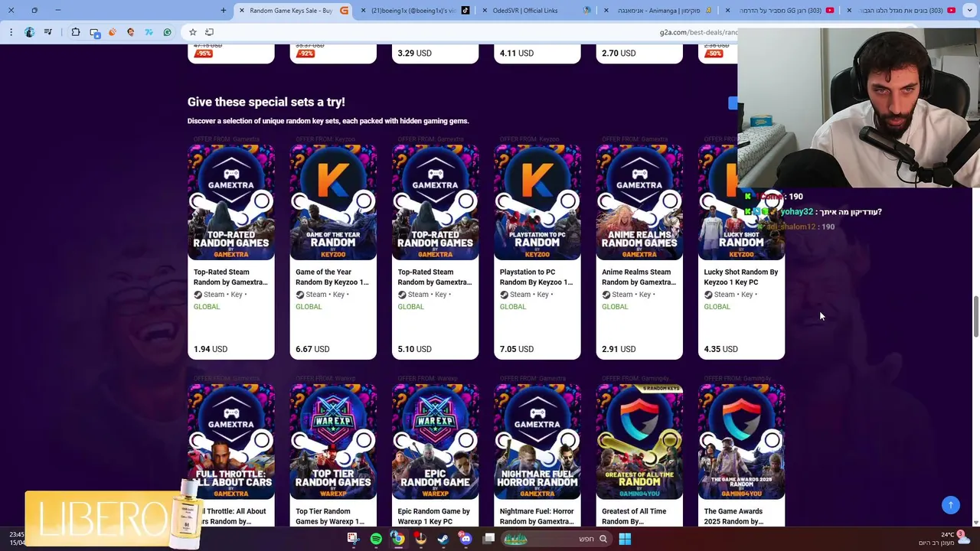This screenshot has width=980, height=551.
Task: Open the Chrome extensions puzzle icon
Action: [76, 32]
